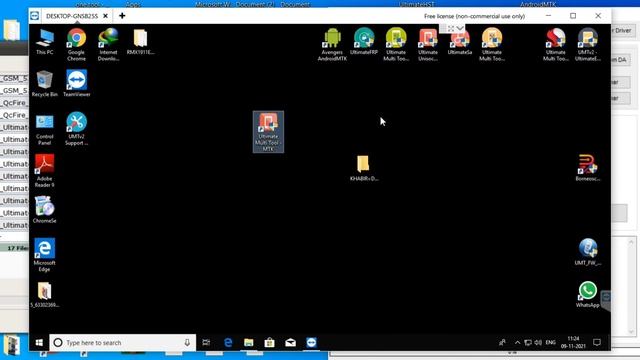This screenshot has height=360, width=640.
Task: Open the Mail app on the remote taskbar
Action: pos(291,343)
